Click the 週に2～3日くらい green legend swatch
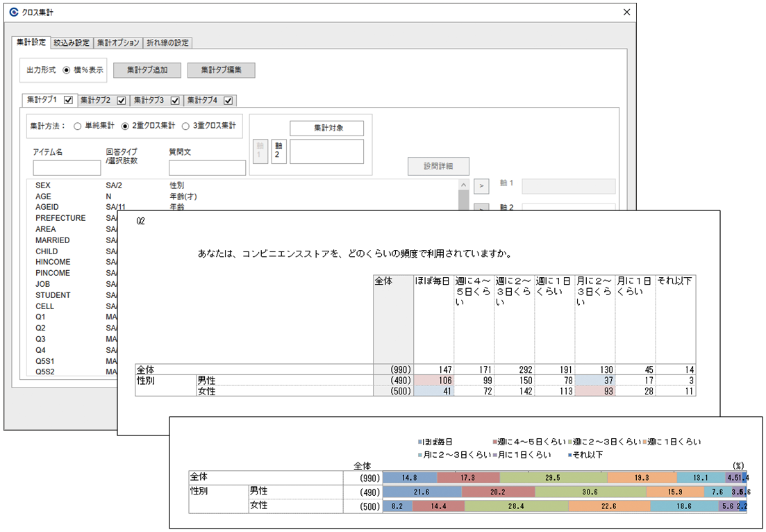Viewport: 766px width, 532px height. tap(570, 442)
